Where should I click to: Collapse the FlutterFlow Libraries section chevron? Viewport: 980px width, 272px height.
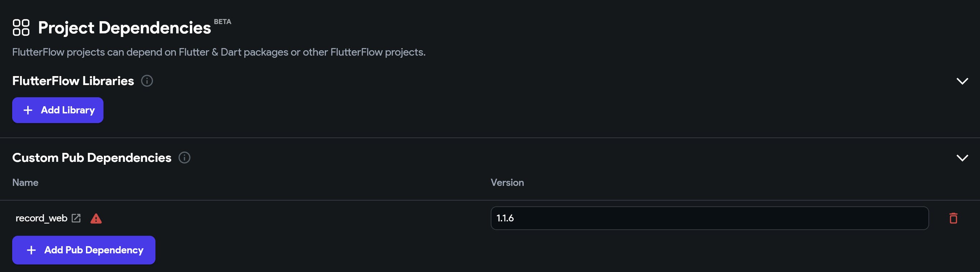[962, 81]
